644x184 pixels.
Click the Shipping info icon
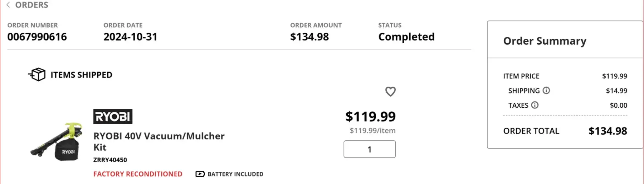pos(546,91)
